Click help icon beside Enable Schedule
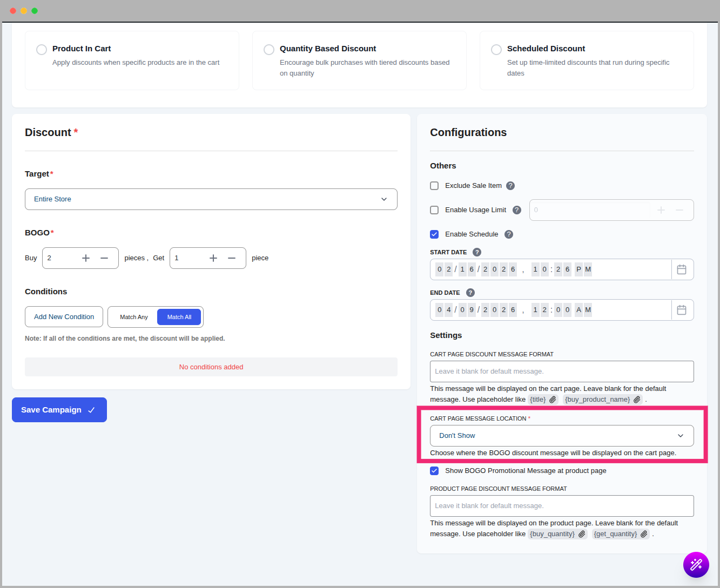Screen dimensions: 720x588 point(509,234)
